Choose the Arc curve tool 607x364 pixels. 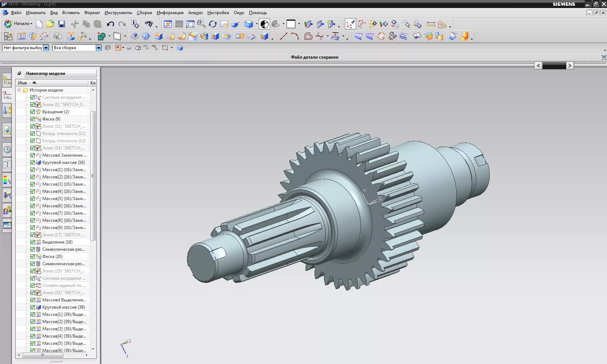(x=295, y=36)
